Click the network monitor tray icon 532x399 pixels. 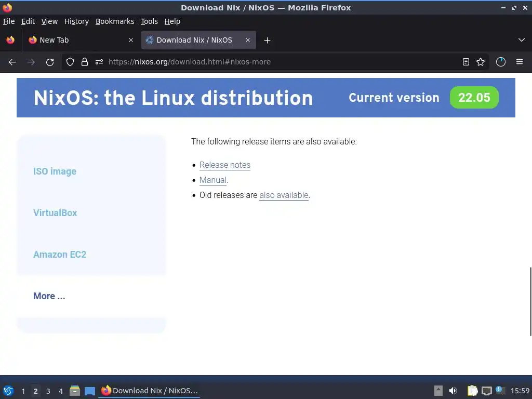[486, 391]
